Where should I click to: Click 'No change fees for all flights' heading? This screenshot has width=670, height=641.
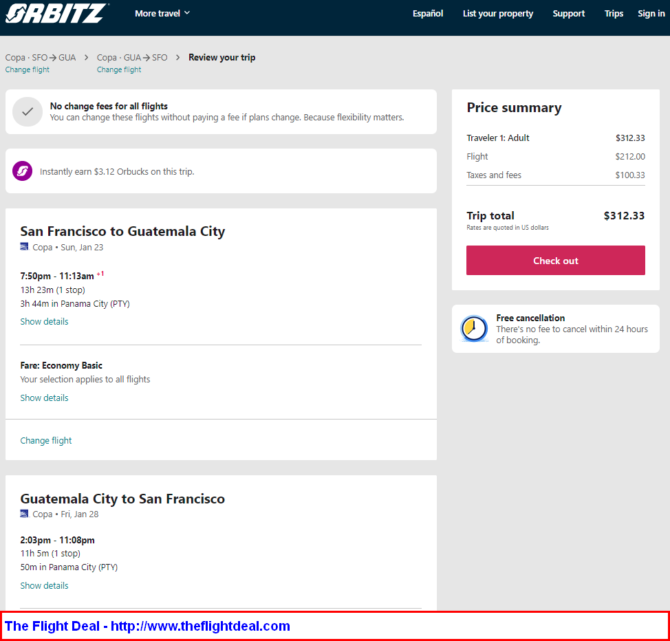(x=109, y=106)
